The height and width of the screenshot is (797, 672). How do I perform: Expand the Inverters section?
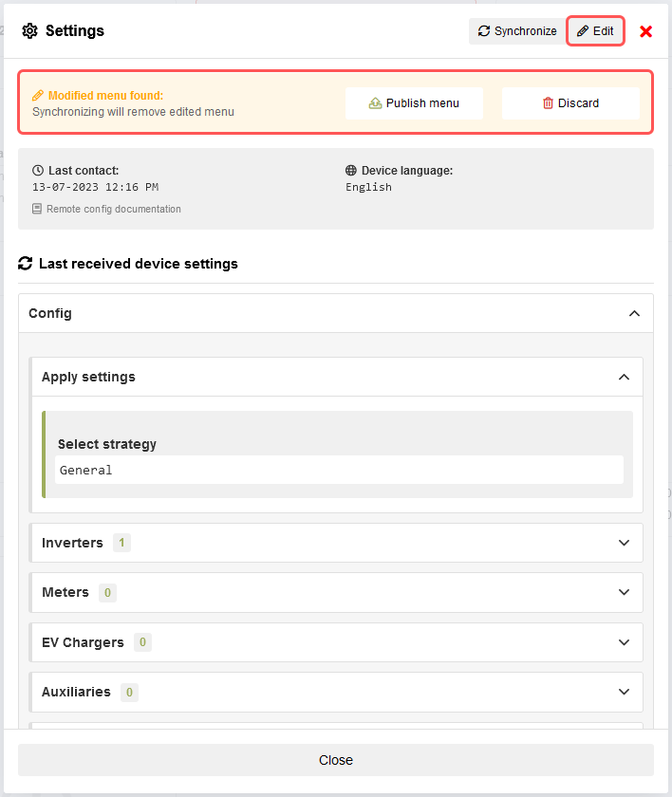coord(624,543)
